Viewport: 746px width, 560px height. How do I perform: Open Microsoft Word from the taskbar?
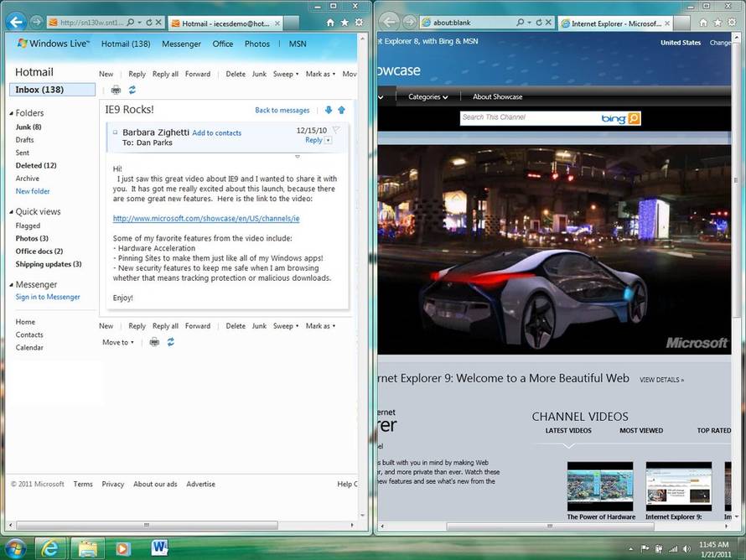pyautogui.click(x=159, y=548)
